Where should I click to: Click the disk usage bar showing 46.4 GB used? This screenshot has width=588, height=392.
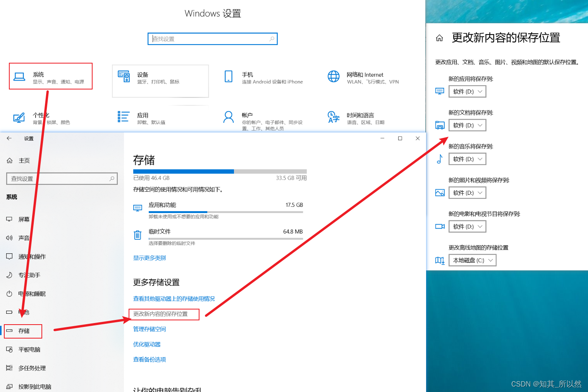coord(220,171)
